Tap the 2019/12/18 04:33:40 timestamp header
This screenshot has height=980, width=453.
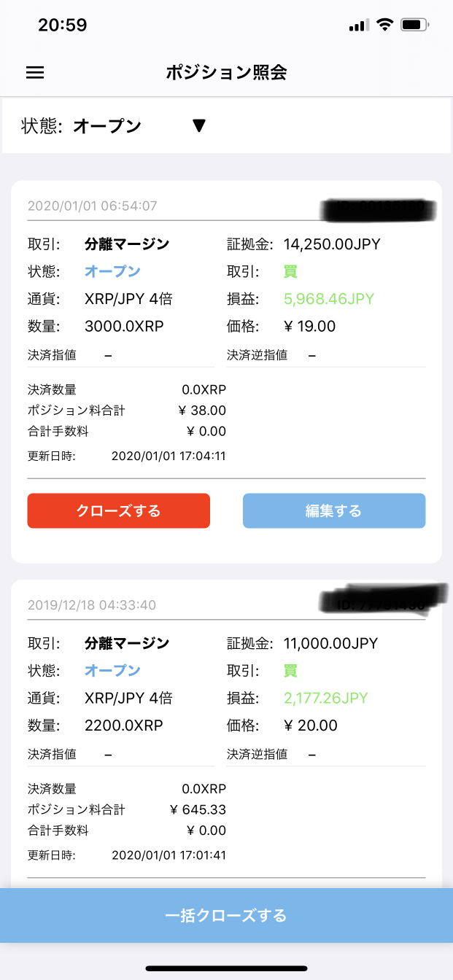pos(92,605)
